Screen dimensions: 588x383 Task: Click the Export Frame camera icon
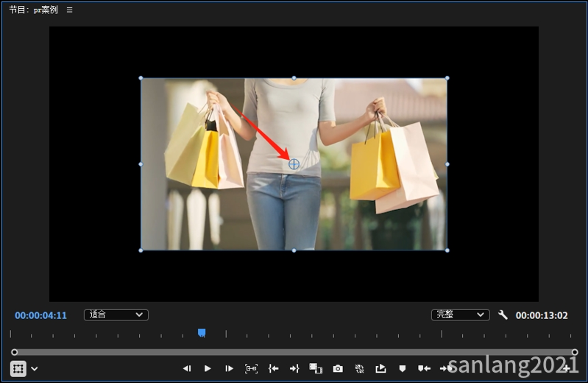pos(338,368)
